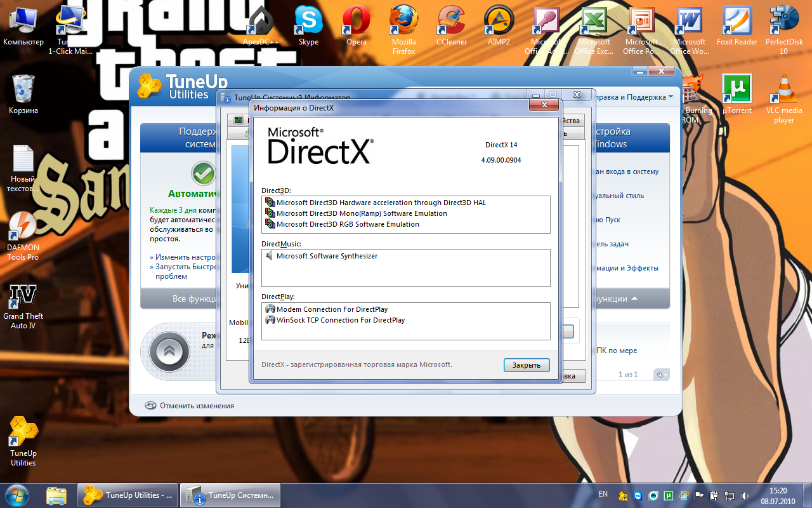Click green checkmark status icon in TuneUp
The height and width of the screenshot is (508, 812).
(x=203, y=173)
